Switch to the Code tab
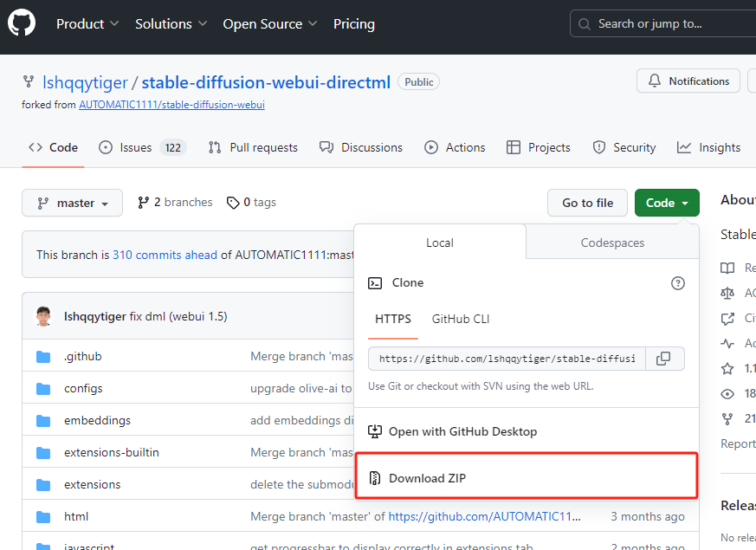Viewport: 756px width, 550px height. [x=53, y=147]
